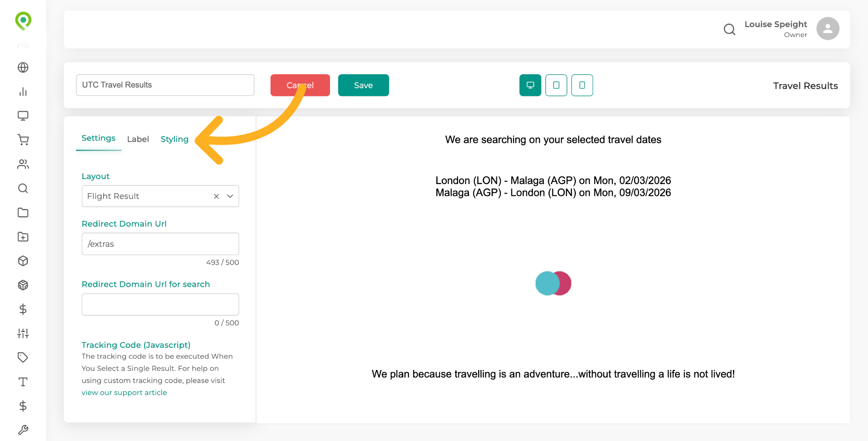
Task: Open the Layout dropdown
Action: pyautogui.click(x=230, y=196)
